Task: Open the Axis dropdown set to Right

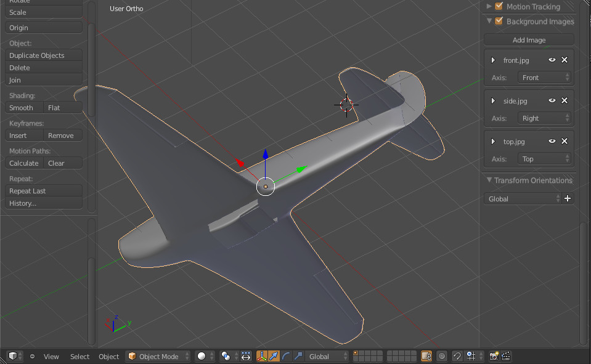Action: click(x=544, y=118)
